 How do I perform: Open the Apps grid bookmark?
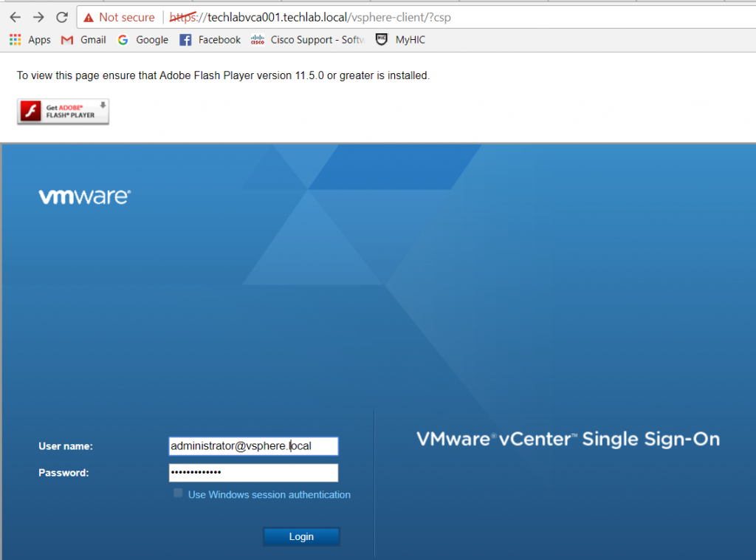[30, 40]
